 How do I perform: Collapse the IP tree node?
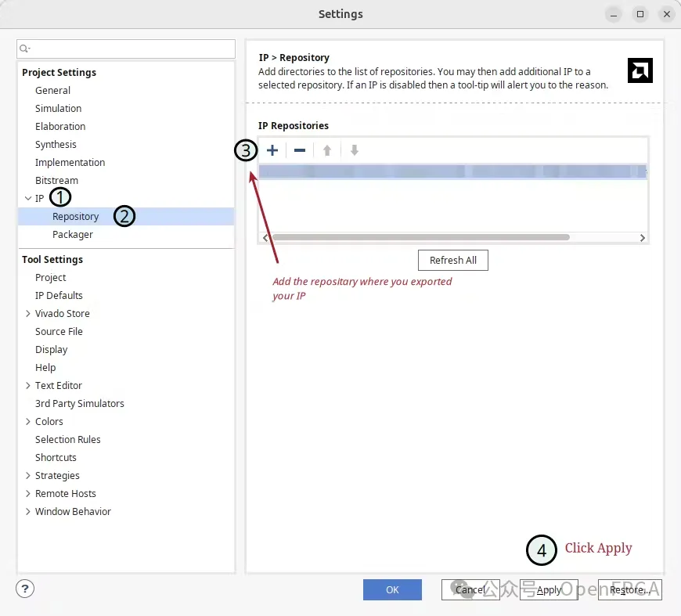click(28, 199)
